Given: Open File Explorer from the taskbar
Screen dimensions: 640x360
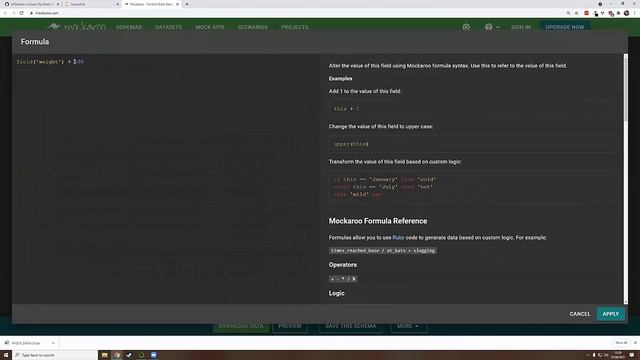Looking at the screenshot, I should pyautogui.click(x=104, y=355).
